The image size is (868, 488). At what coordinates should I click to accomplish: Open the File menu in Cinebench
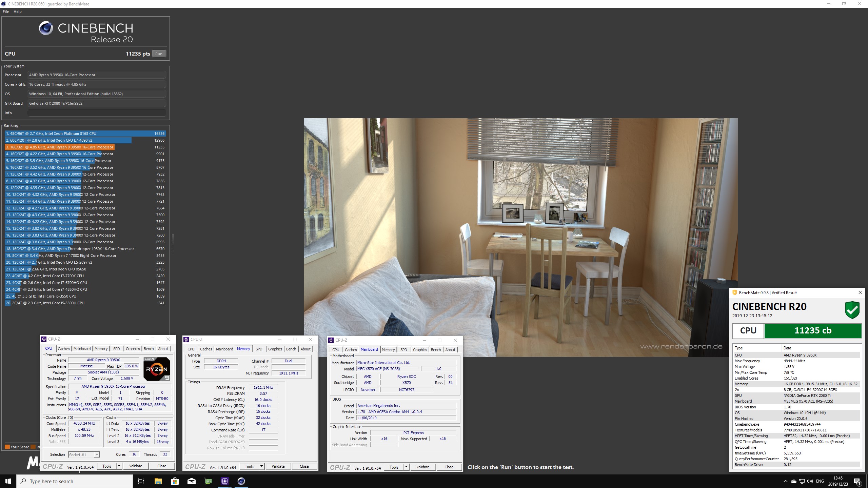tap(6, 12)
